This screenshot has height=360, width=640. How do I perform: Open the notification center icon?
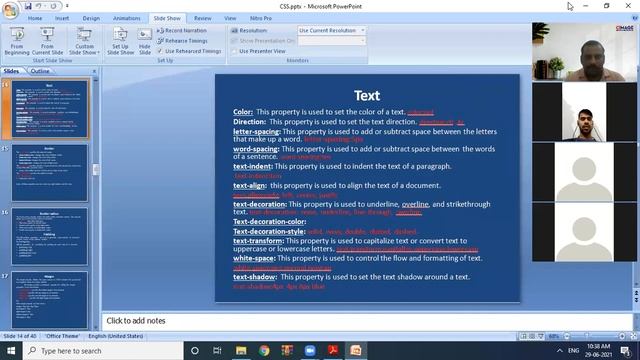click(625, 351)
